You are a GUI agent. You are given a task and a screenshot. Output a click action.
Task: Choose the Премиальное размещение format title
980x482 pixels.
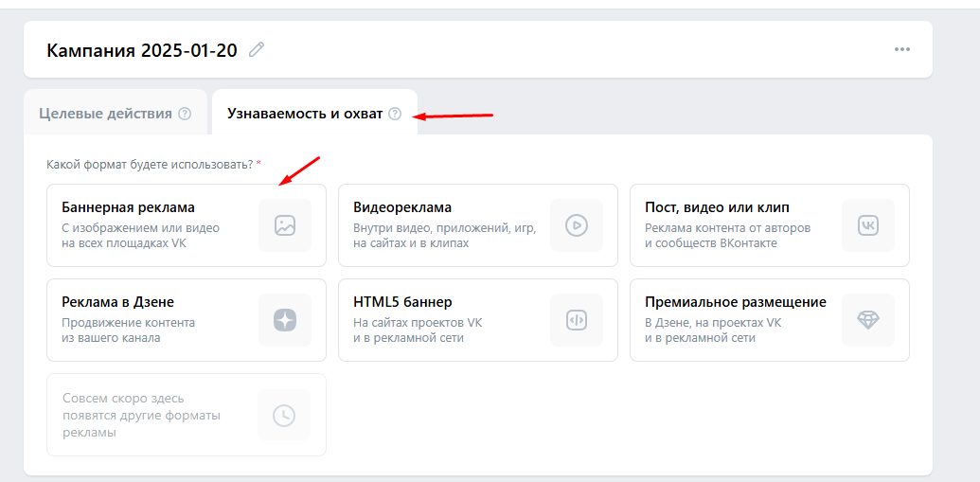(736, 303)
